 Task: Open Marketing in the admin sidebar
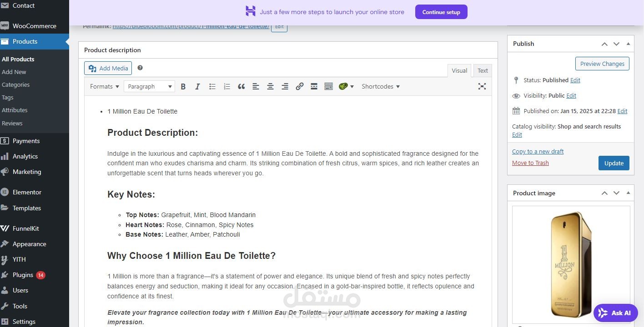(35, 172)
